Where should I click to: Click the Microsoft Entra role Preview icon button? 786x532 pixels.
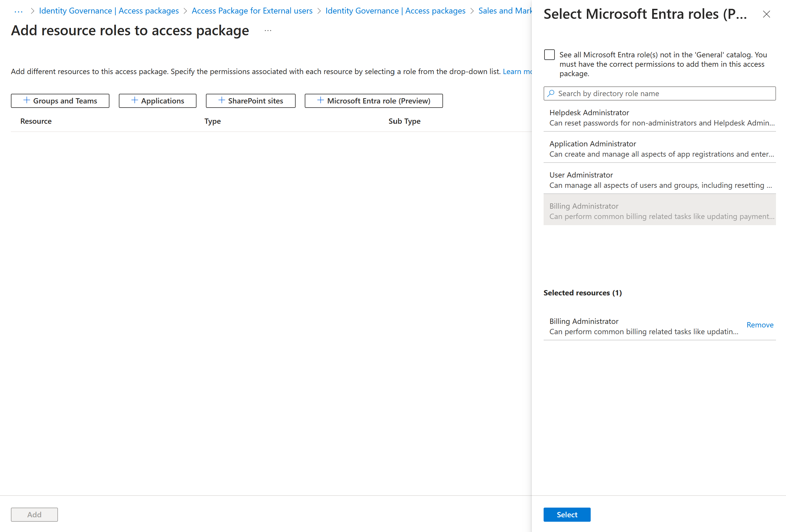pyautogui.click(x=374, y=100)
